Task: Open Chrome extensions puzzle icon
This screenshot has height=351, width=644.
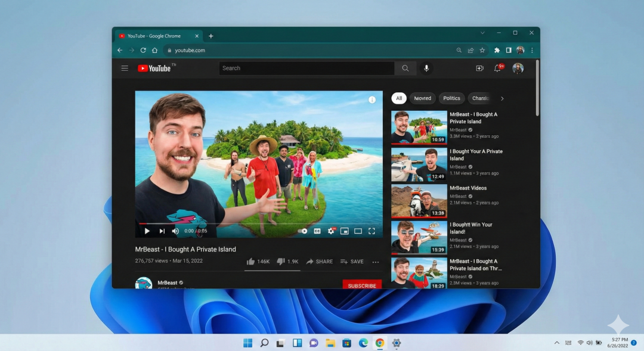Action: [x=497, y=50]
